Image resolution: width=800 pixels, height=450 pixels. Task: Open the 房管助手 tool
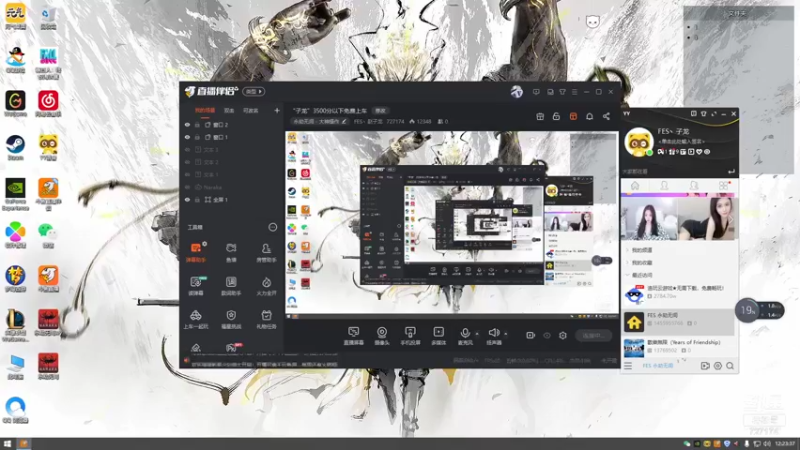click(266, 253)
